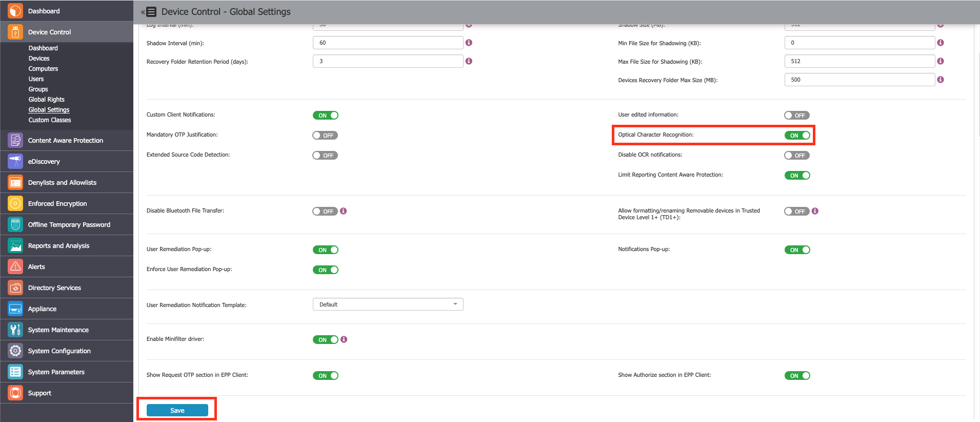Toggle Show Authorize section in EPP Client
This screenshot has height=422, width=980.
coord(797,376)
